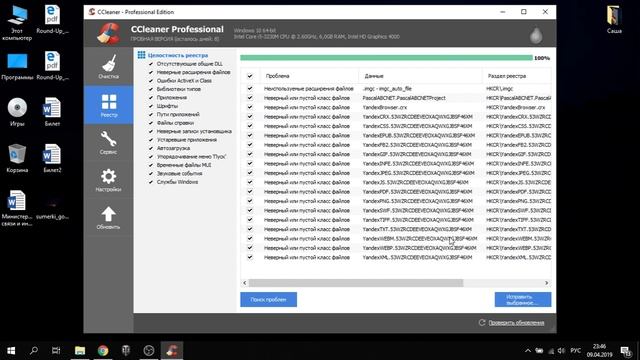Select the YandexJPEG registry entry row
This screenshot has width=640, height=360.
click(x=396, y=173)
